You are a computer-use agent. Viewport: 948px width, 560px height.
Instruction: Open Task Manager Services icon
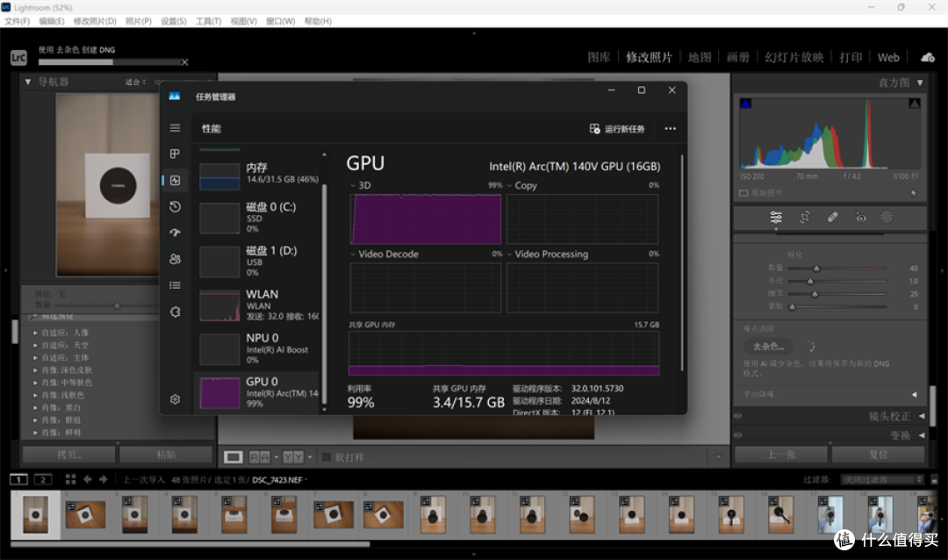[175, 312]
